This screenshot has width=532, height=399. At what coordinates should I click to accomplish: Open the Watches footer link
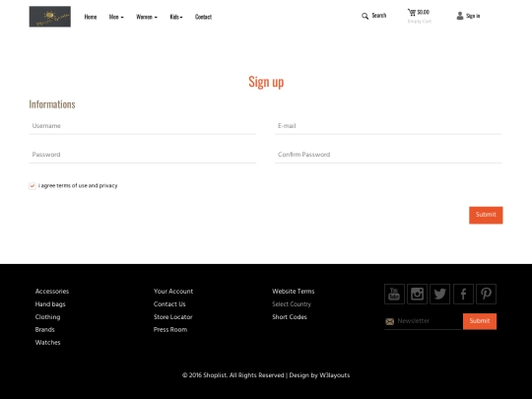48,342
